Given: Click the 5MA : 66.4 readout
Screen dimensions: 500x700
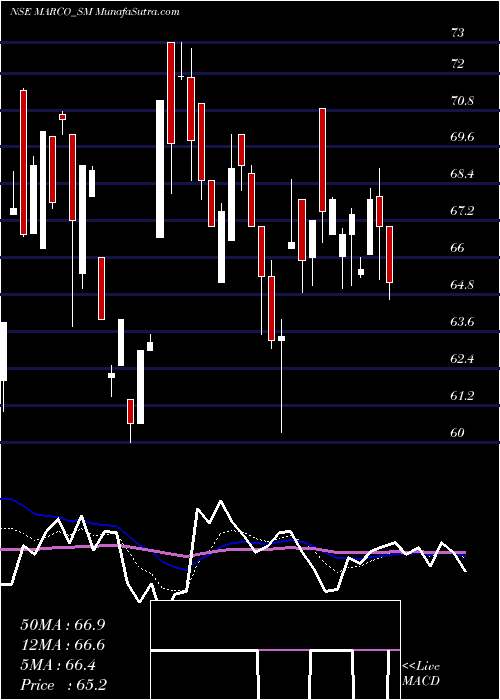Looking at the screenshot, I should [58, 665].
